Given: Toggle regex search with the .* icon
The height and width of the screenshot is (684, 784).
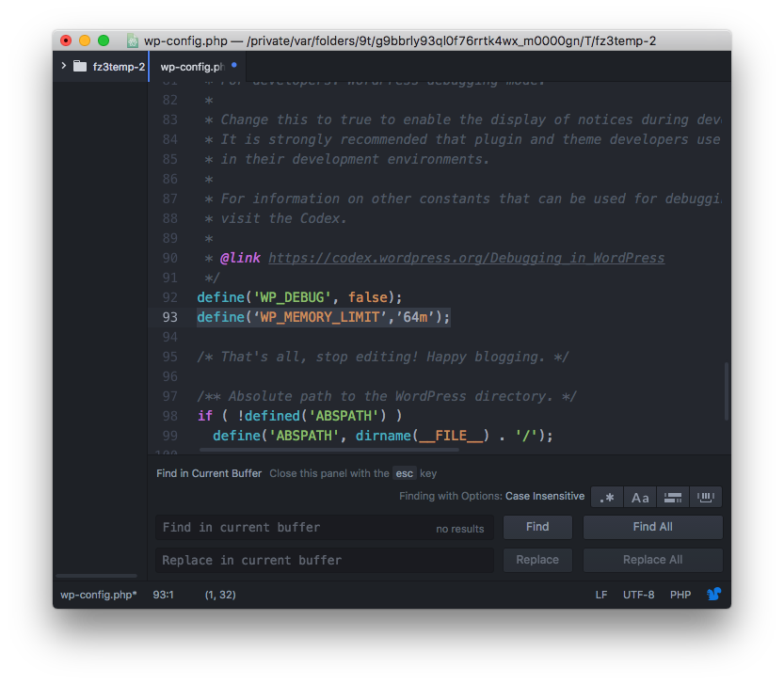Looking at the screenshot, I should click(607, 497).
